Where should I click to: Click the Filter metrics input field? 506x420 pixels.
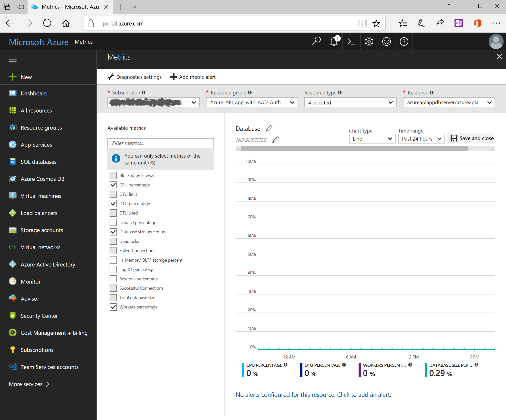(x=160, y=143)
